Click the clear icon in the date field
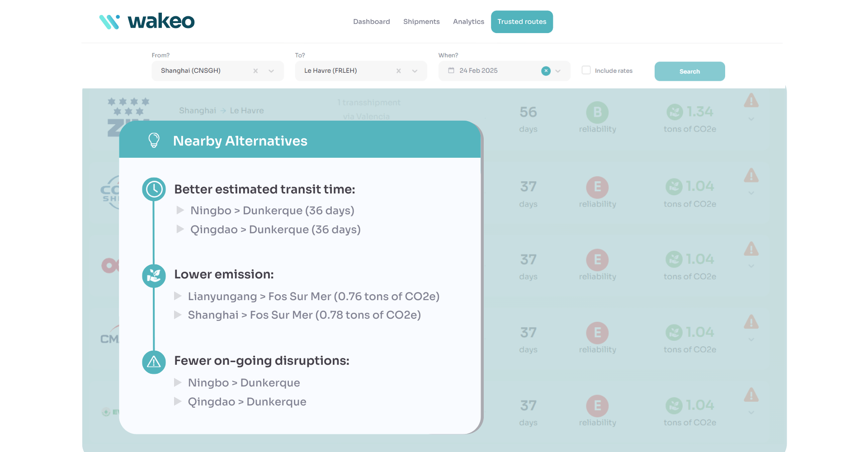Image resolution: width=868 pixels, height=452 pixels. [546, 71]
